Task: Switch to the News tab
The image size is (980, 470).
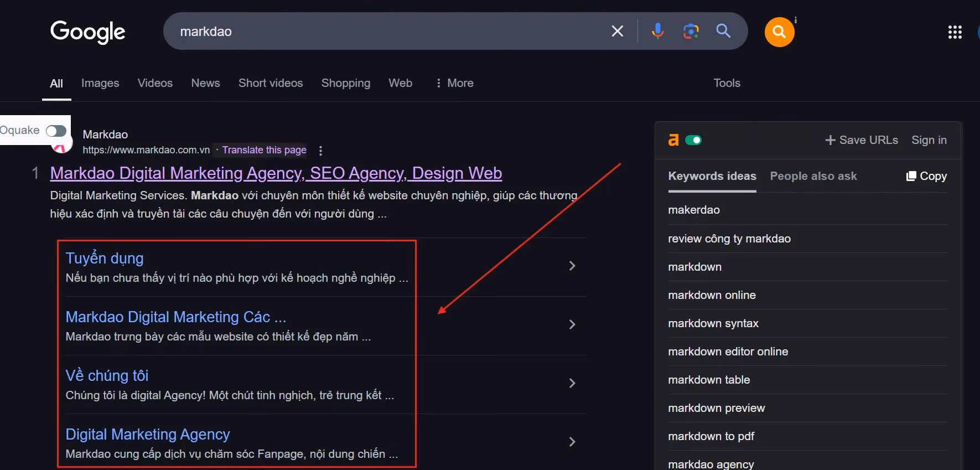Action: (x=205, y=83)
